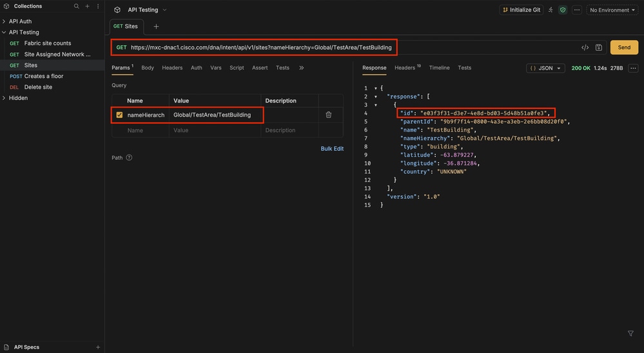
Task: Uncheck the nameHierarchy parameter checkbox
Action: tap(119, 115)
